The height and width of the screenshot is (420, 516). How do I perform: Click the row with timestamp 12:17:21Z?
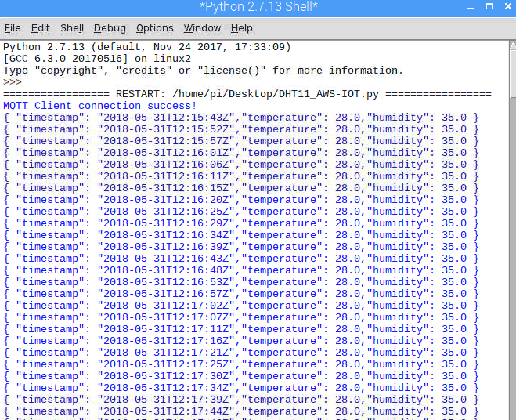[x=241, y=353]
